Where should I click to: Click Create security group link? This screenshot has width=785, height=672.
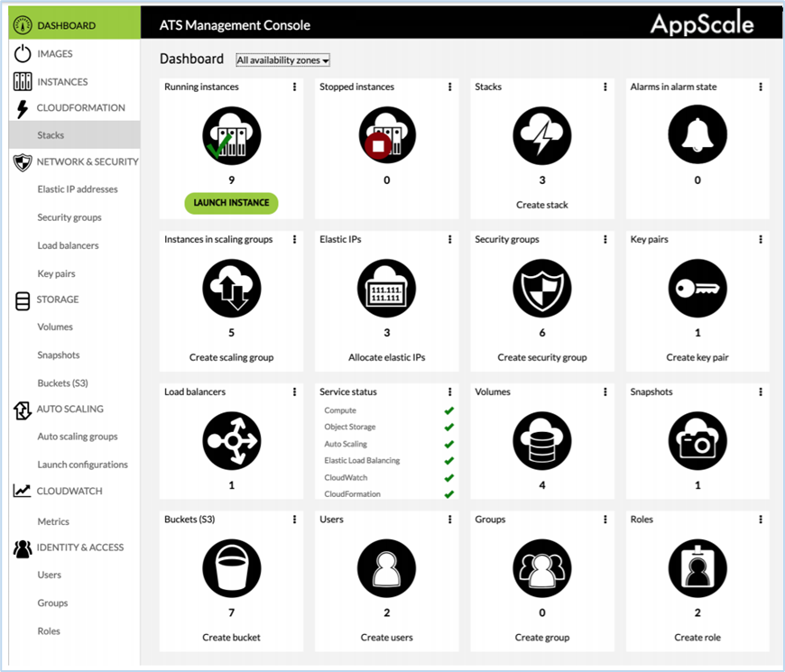(542, 357)
